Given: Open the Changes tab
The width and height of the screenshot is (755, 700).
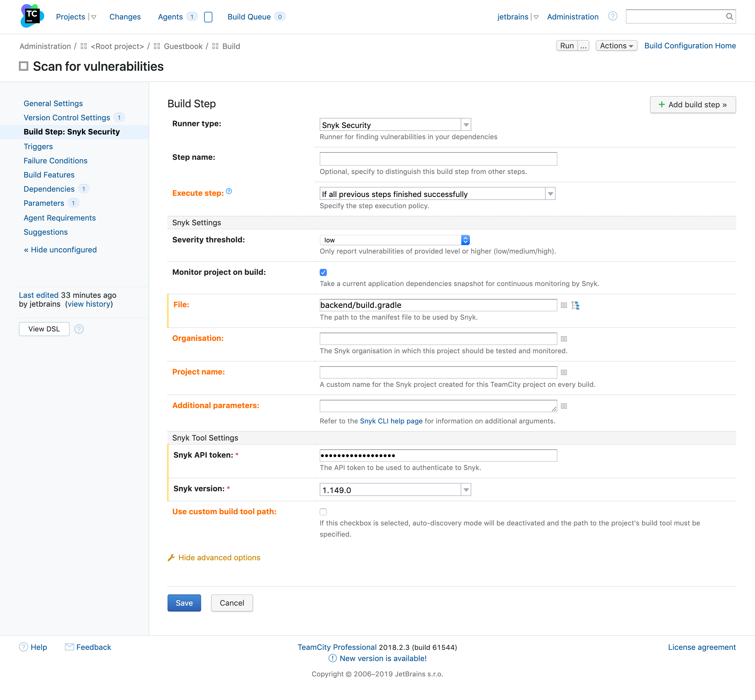Looking at the screenshot, I should click(x=125, y=17).
